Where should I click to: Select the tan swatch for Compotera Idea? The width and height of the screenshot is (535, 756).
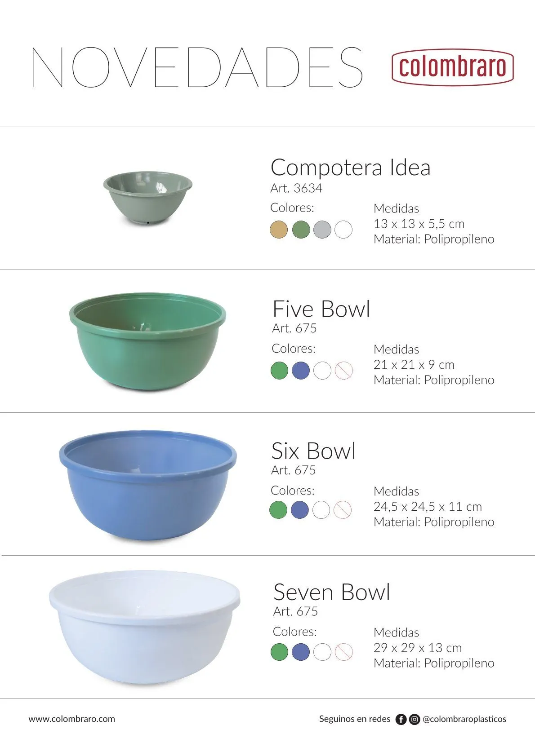pos(279,230)
